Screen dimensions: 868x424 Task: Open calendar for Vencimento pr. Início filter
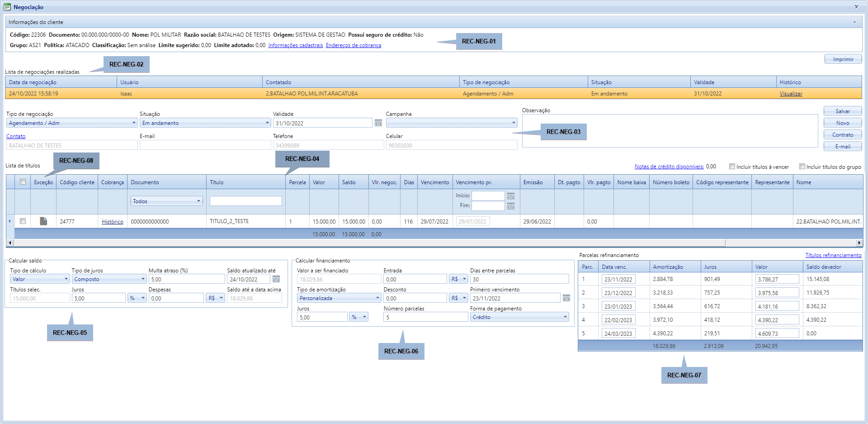pyautogui.click(x=511, y=196)
